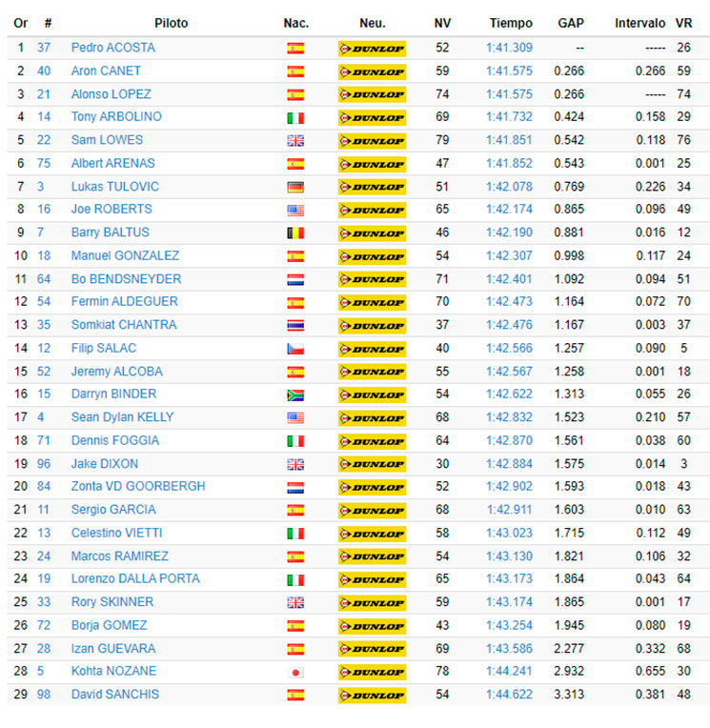This screenshot has width=710, height=728.
Task: Click the US flag for Joe ROBERTS
Action: coord(295,211)
